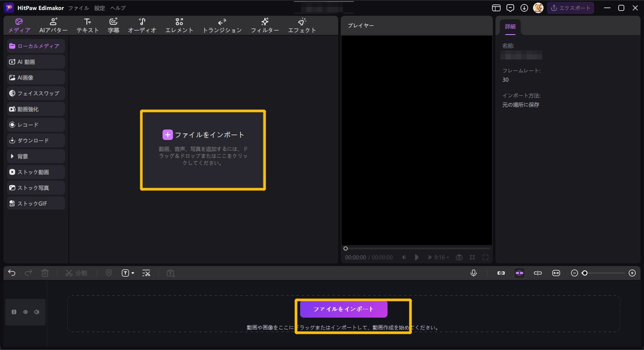Select the エレメント tab

(x=179, y=26)
